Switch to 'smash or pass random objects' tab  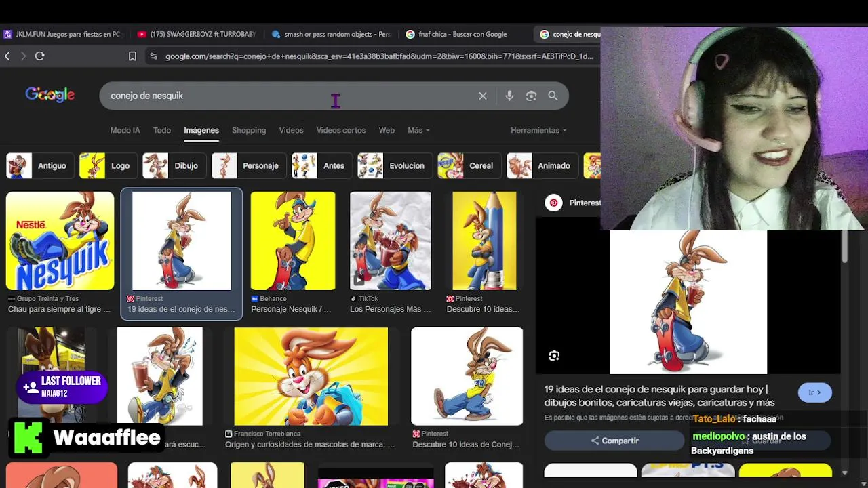331,34
